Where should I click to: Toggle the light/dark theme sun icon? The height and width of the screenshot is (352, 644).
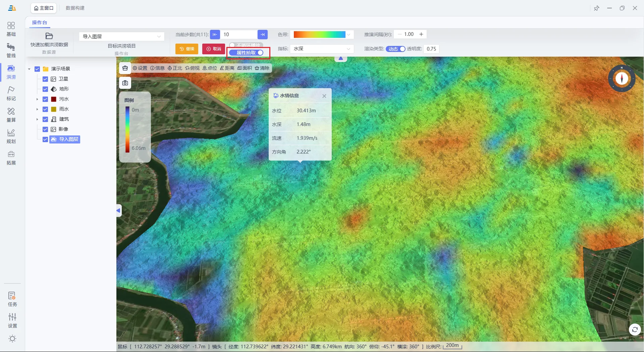click(x=12, y=339)
